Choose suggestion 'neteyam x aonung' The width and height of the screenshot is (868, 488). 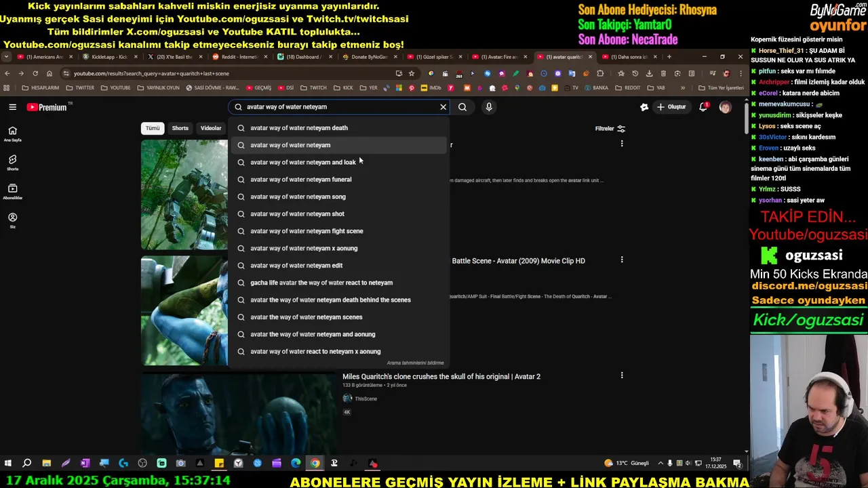pos(338,248)
